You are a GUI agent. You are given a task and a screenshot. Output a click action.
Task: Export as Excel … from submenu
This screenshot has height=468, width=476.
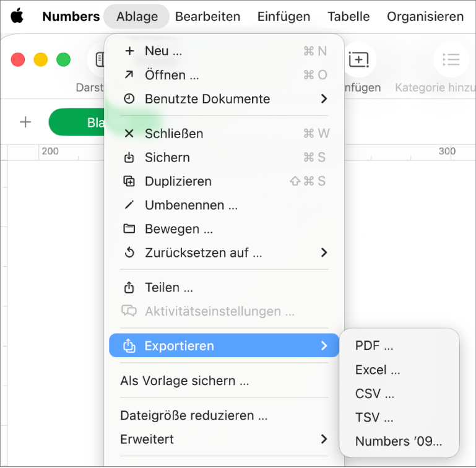pyautogui.click(x=399, y=370)
